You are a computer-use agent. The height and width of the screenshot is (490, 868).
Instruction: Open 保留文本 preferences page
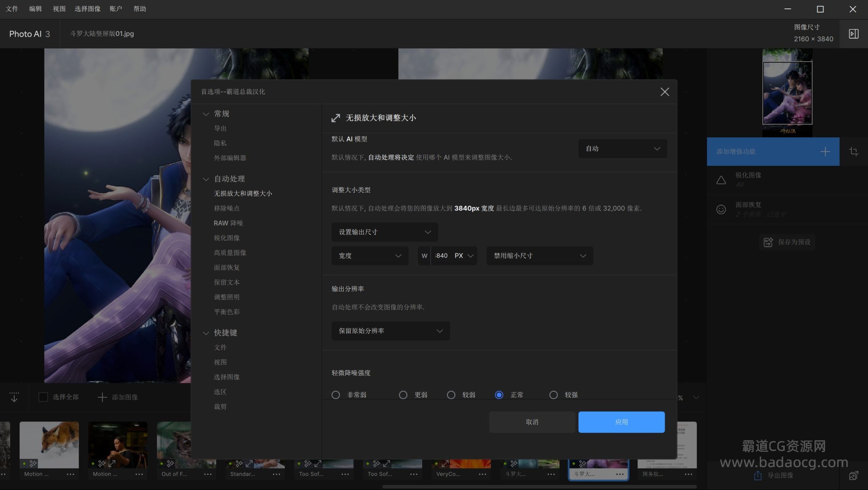(226, 282)
